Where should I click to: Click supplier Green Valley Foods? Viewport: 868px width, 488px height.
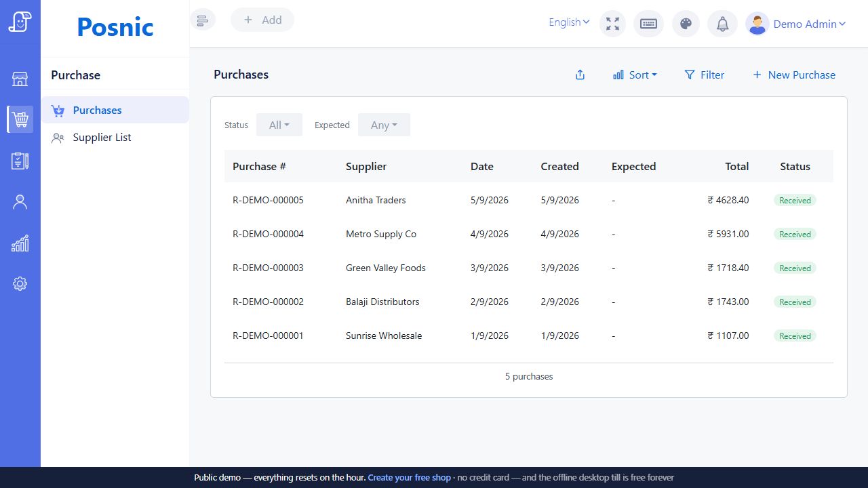click(386, 268)
